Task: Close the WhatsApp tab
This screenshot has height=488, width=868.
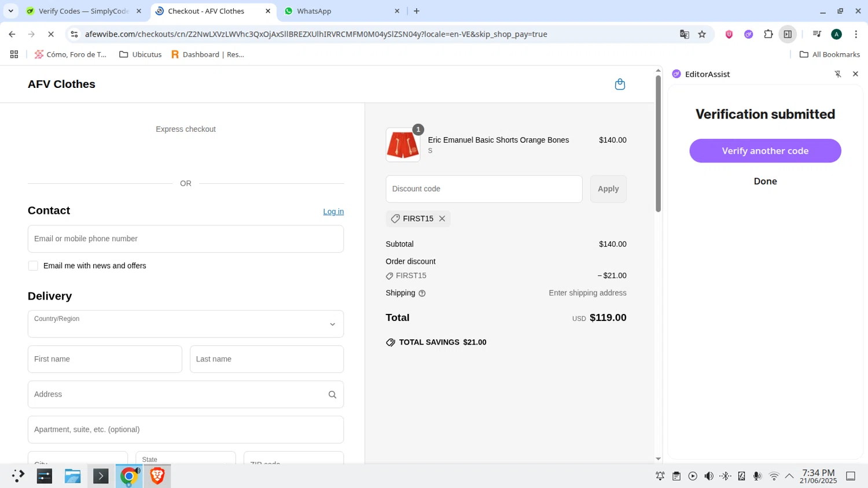Action: [397, 11]
